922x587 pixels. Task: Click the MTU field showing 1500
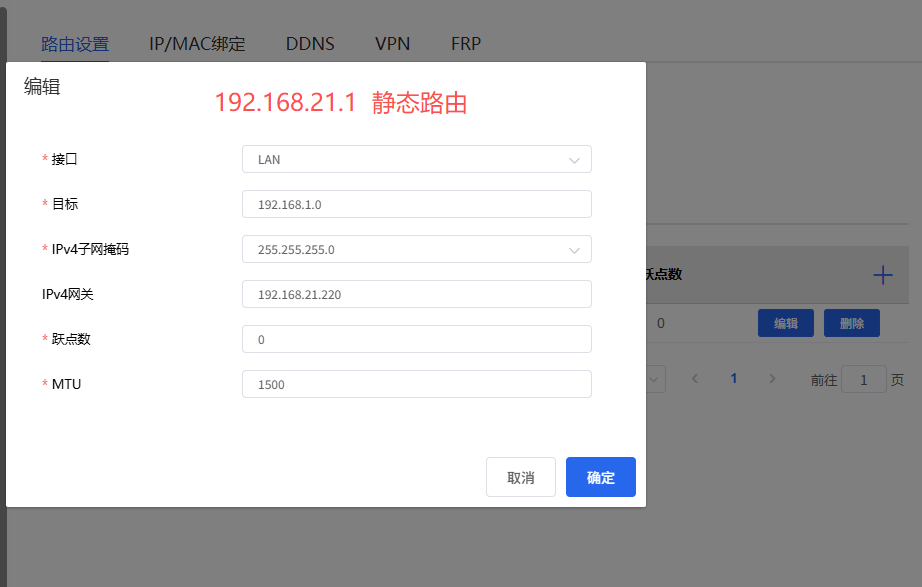(x=416, y=384)
